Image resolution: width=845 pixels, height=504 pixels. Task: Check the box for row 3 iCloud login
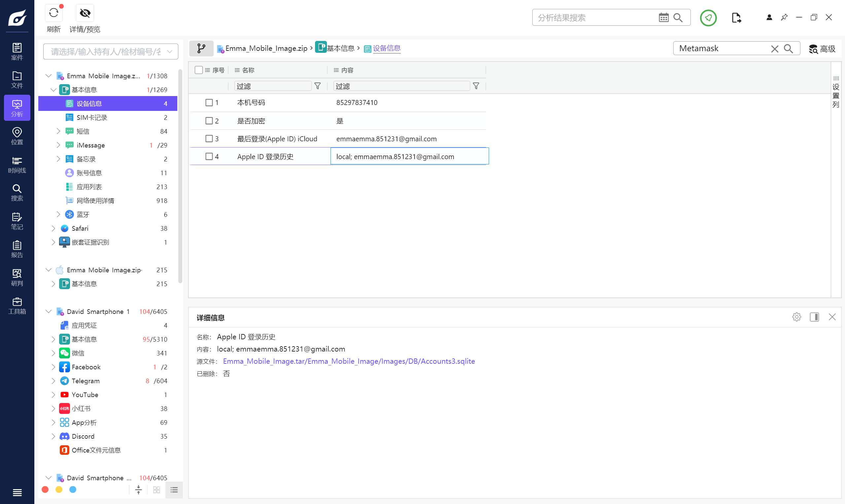pos(209,139)
